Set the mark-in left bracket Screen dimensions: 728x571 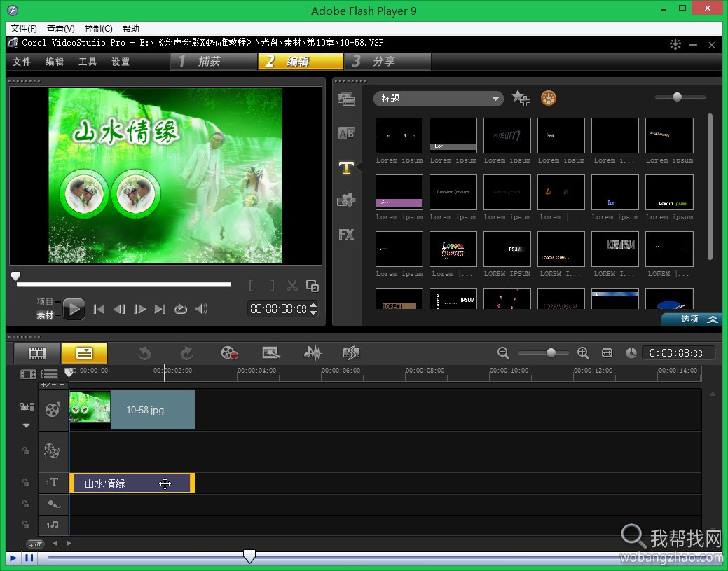point(251,286)
